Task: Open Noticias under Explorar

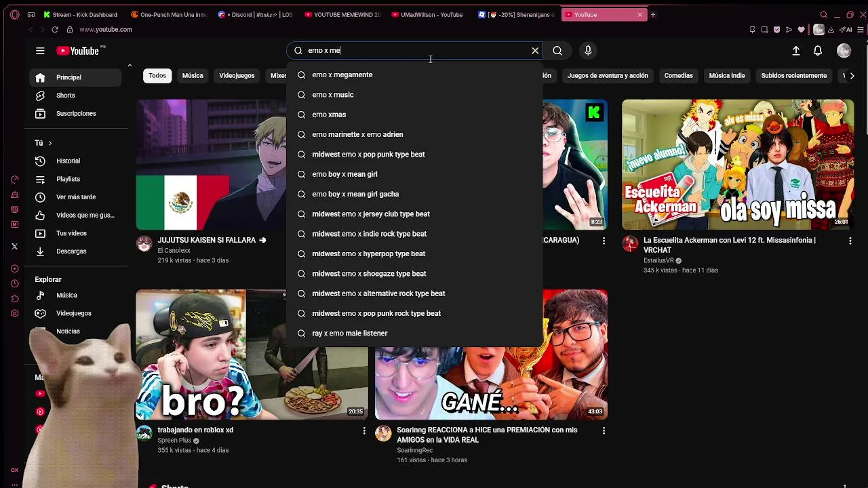Action: pos(75,331)
